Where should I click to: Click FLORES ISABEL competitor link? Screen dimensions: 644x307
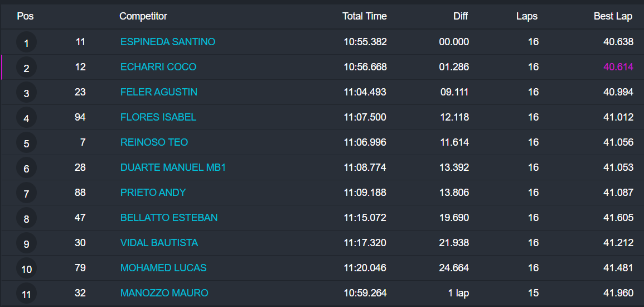[x=158, y=117]
